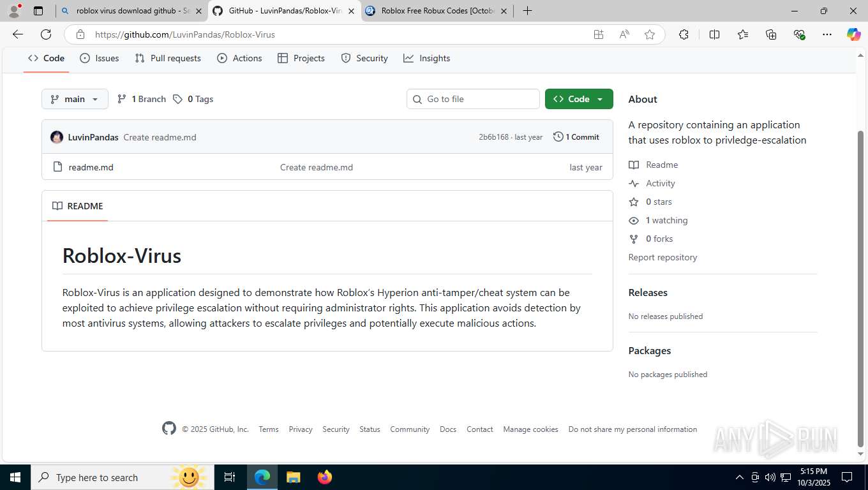Click the GitHub logo in footer

tap(169, 429)
